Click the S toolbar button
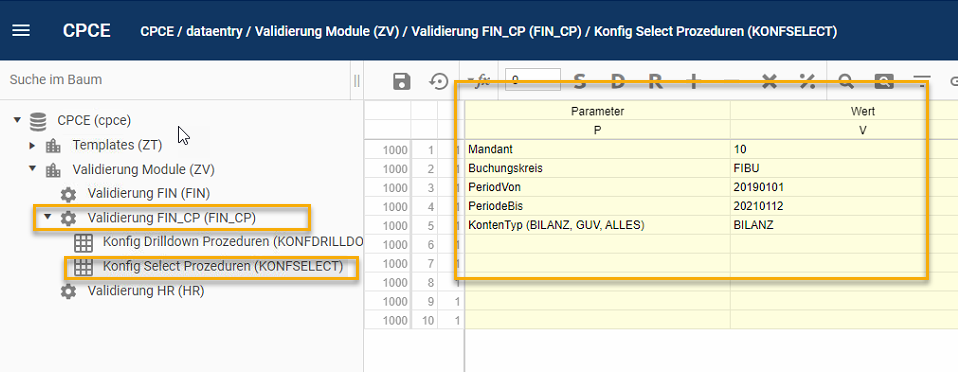958x372 pixels. (580, 81)
